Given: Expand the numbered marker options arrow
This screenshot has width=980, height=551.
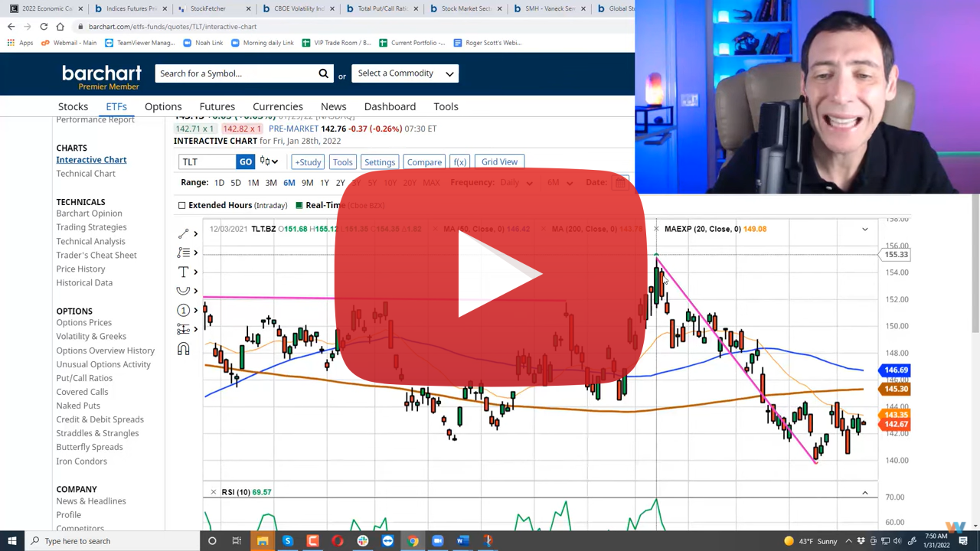Looking at the screenshot, I should click(196, 310).
